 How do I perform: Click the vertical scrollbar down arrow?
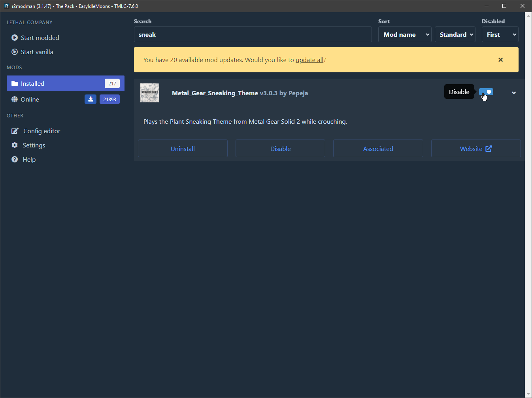(x=528, y=394)
